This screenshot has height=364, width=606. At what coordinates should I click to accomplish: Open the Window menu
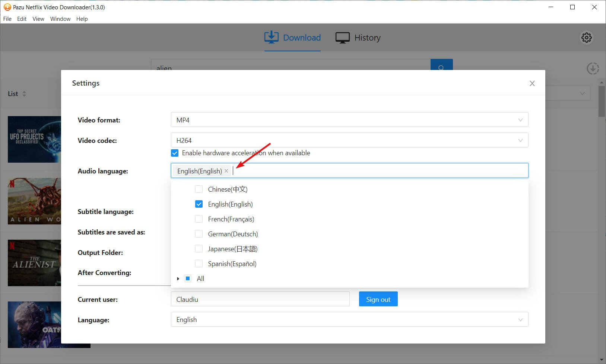60,19
